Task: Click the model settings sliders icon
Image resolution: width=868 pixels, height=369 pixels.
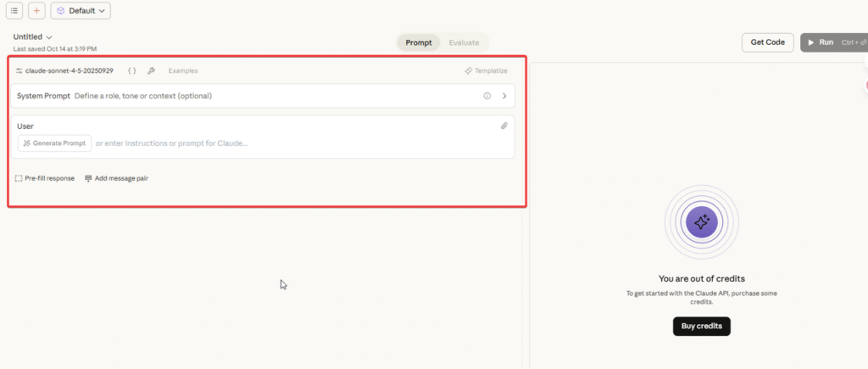Action: coord(19,71)
